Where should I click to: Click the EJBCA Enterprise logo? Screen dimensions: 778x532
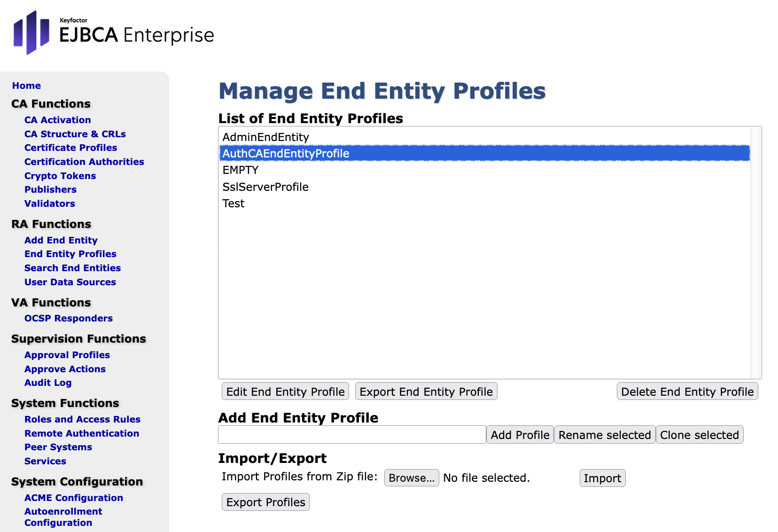pos(113,33)
